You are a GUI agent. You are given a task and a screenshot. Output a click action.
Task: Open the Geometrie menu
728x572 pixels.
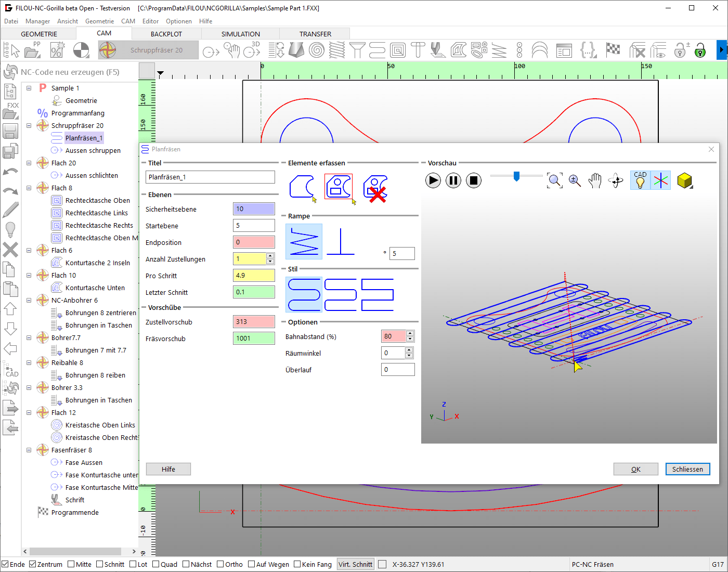(x=99, y=21)
